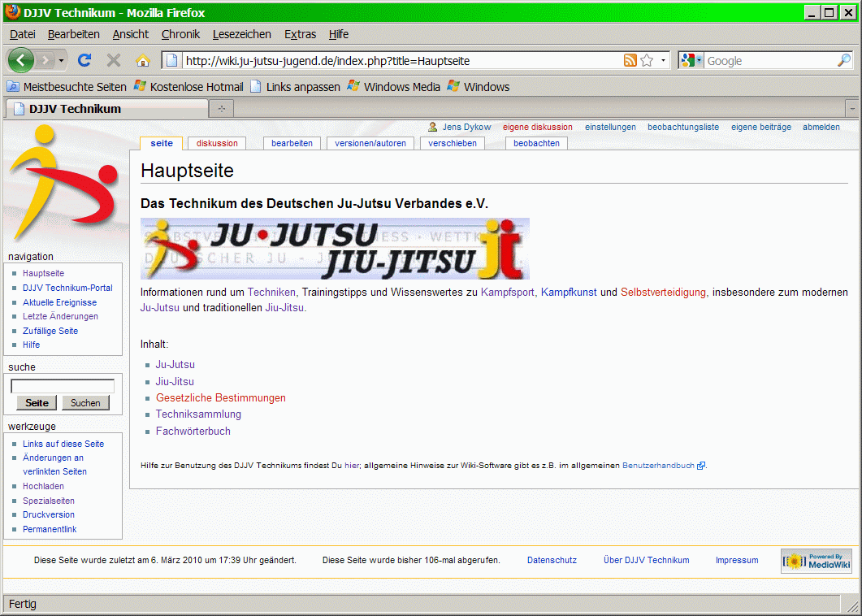This screenshot has width=862, height=616.
Task: Open the Lesezeichen menu
Action: point(242,34)
